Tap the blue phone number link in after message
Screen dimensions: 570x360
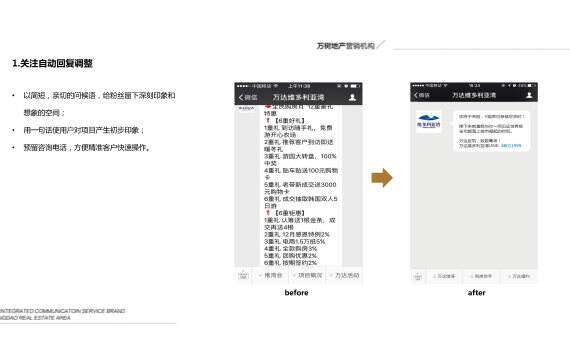[511, 145]
